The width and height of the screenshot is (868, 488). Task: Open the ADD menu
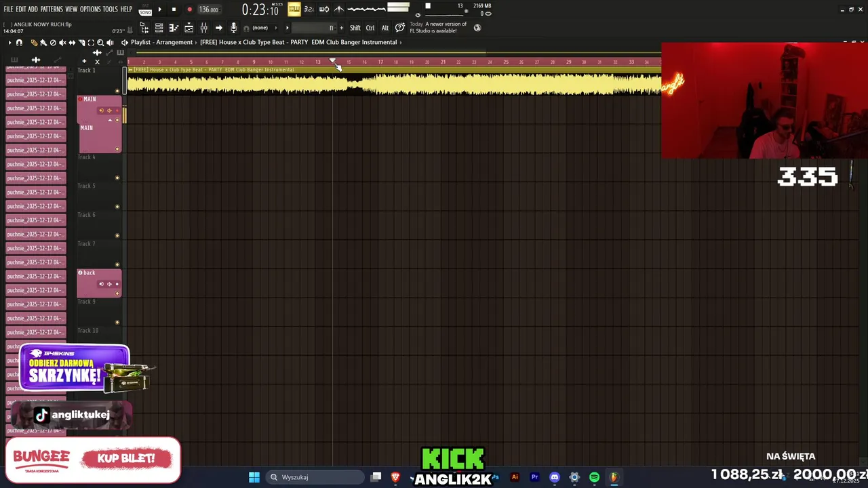[x=33, y=9]
